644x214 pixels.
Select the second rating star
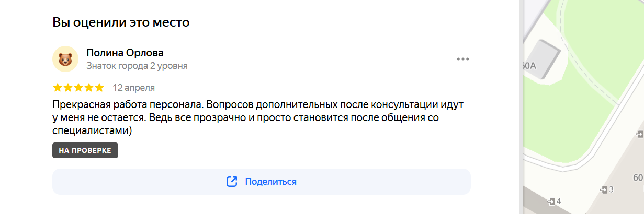[68, 88]
